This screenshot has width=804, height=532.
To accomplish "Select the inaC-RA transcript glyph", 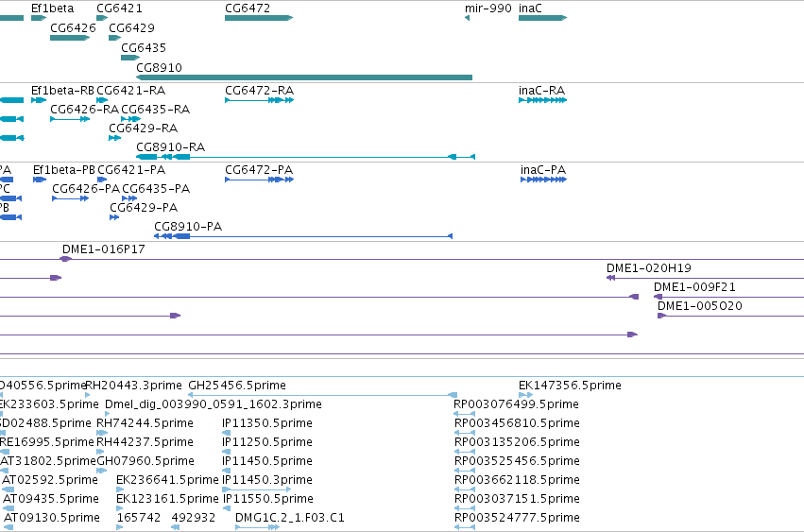I will coord(542,100).
